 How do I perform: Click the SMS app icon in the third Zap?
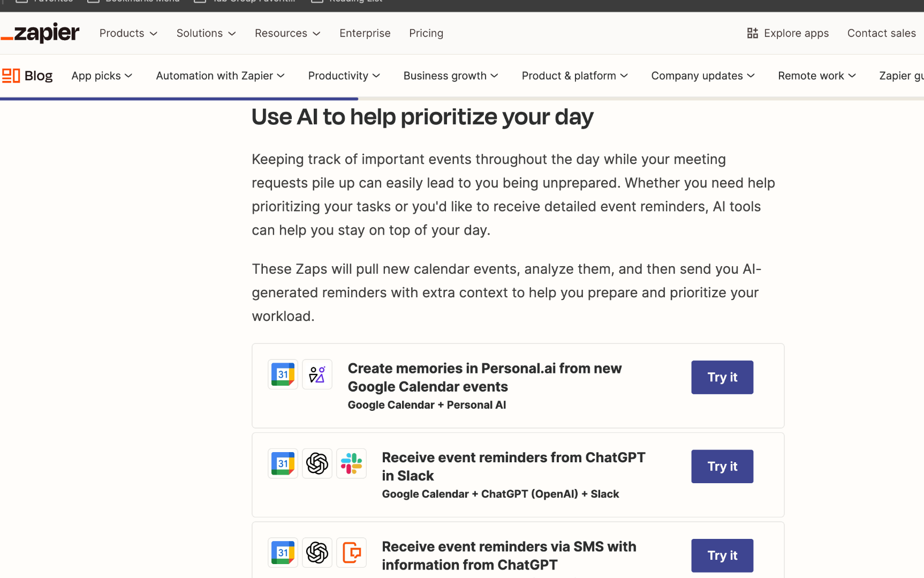pos(351,552)
